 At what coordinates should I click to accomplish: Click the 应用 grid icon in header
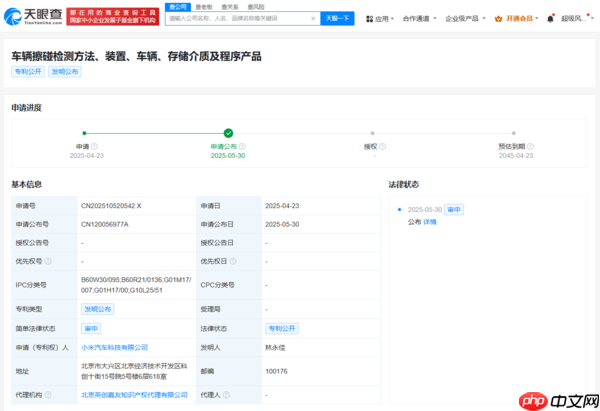[x=368, y=19]
